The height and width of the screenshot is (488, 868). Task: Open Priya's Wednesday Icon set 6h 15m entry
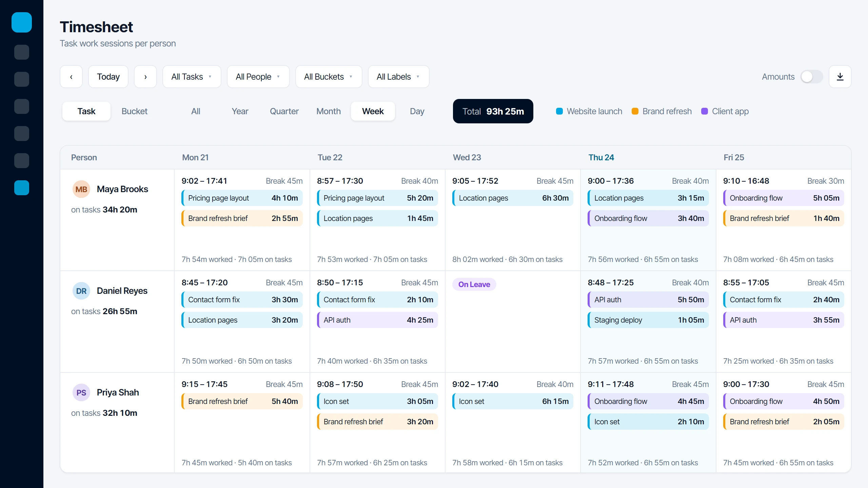(513, 401)
